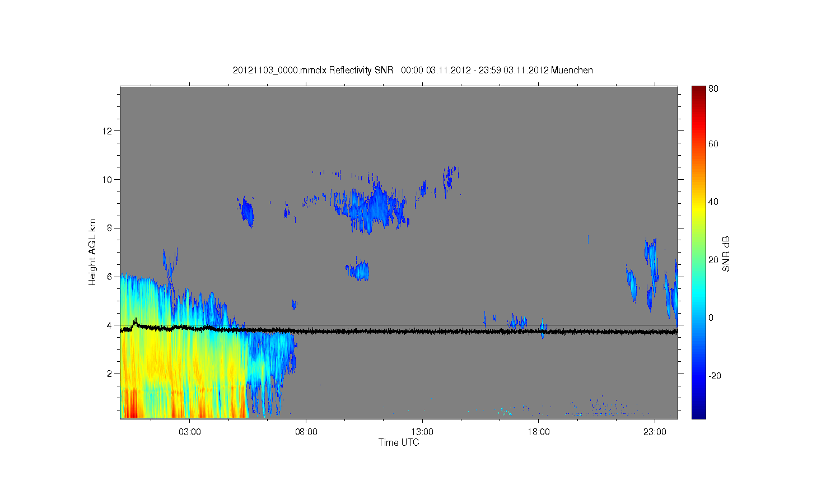The height and width of the screenshot is (504, 840).
Task: Click the colorbar value 80
Action: [x=713, y=88]
